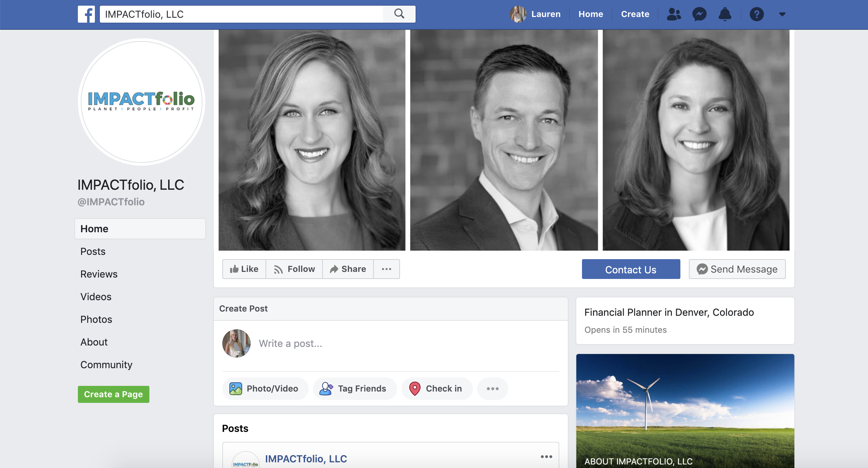Select the Check in location option
This screenshot has height=468, width=868.
(x=436, y=388)
